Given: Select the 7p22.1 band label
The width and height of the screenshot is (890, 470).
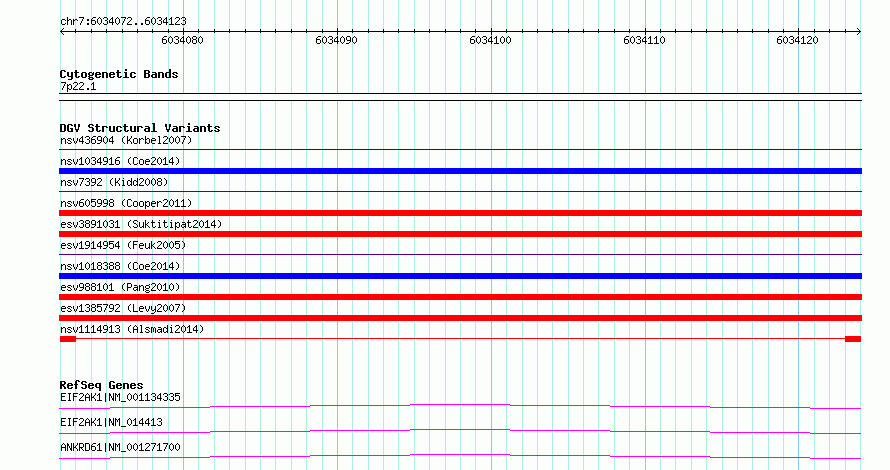Looking at the screenshot, I should 78,86.
